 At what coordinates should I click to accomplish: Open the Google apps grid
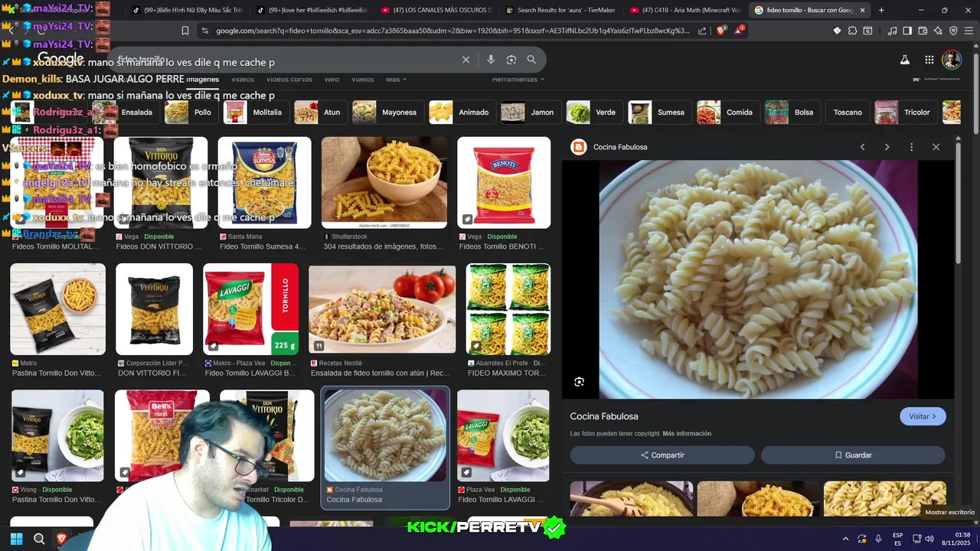click(929, 60)
